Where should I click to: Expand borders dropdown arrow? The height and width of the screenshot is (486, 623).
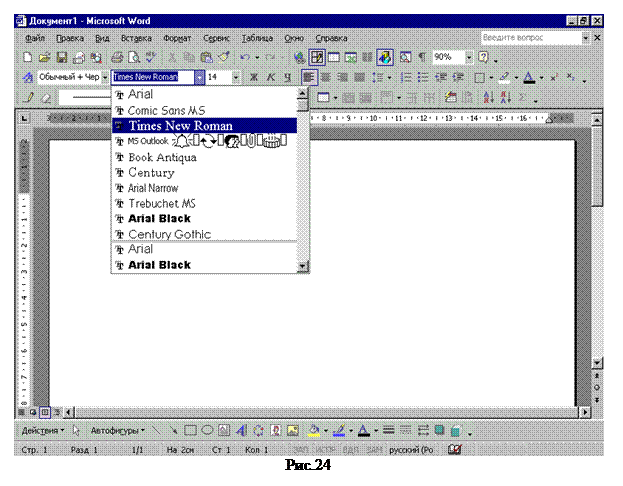tap(491, 77)
